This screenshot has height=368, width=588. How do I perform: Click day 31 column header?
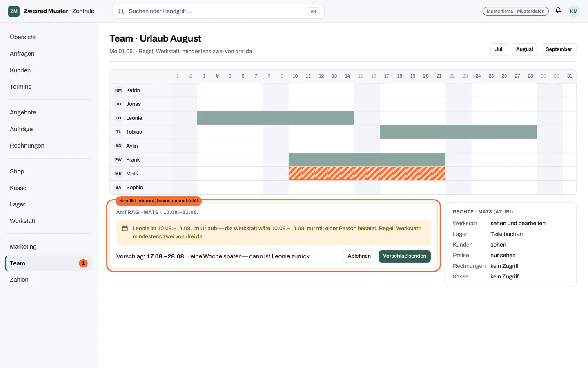(x=570, y=76)
